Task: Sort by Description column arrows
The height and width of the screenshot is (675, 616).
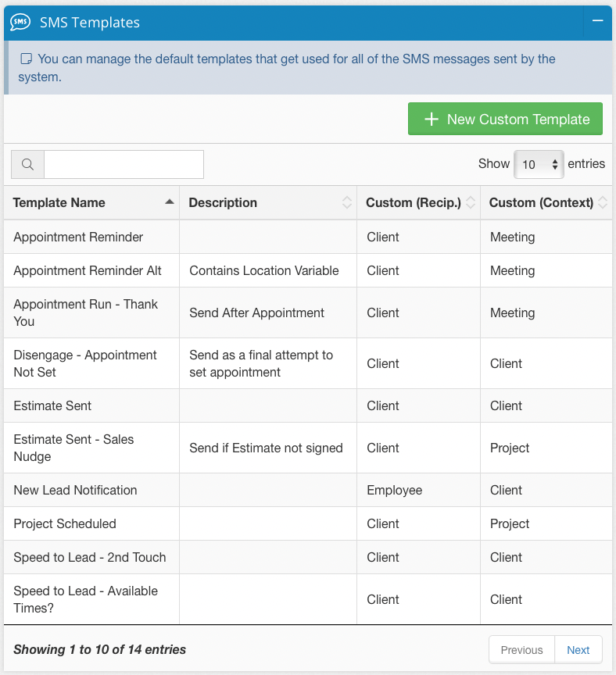Action: click(347, 202)
